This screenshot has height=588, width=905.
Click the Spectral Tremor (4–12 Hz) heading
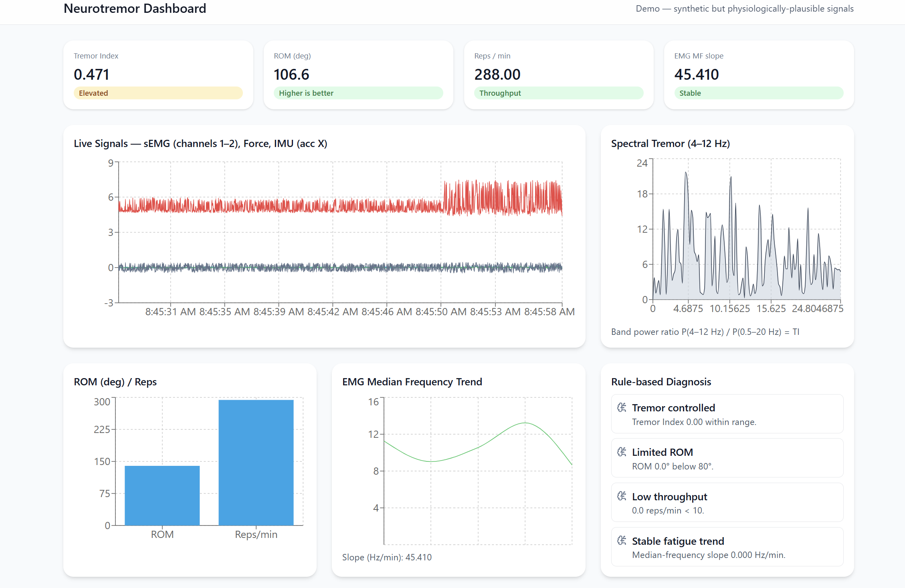(x=670, y=143)
